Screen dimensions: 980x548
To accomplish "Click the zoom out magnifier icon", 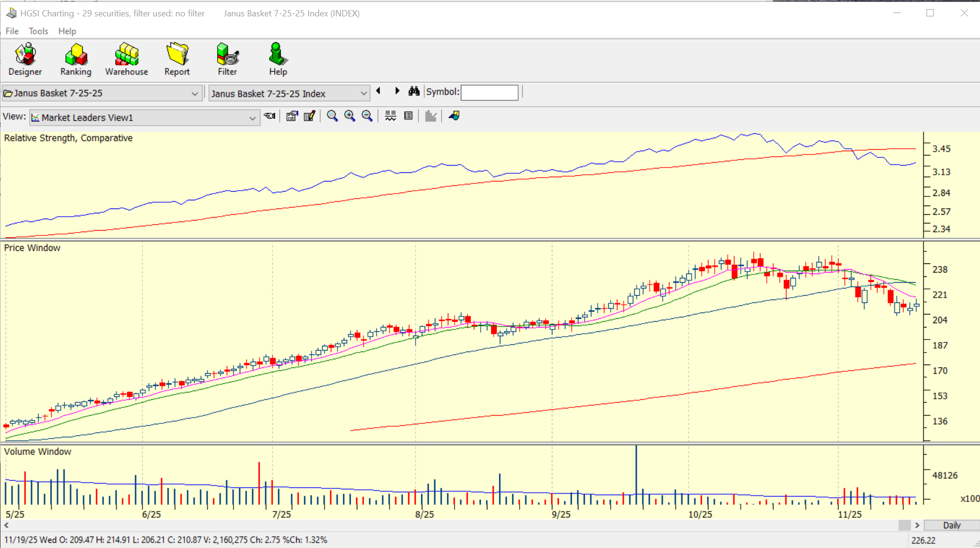I will coord(367,116).
